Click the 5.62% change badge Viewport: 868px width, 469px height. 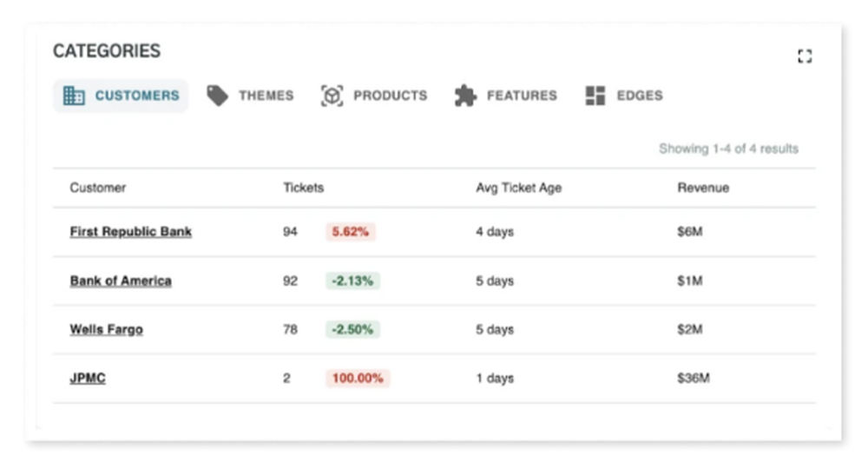point(351,231)
